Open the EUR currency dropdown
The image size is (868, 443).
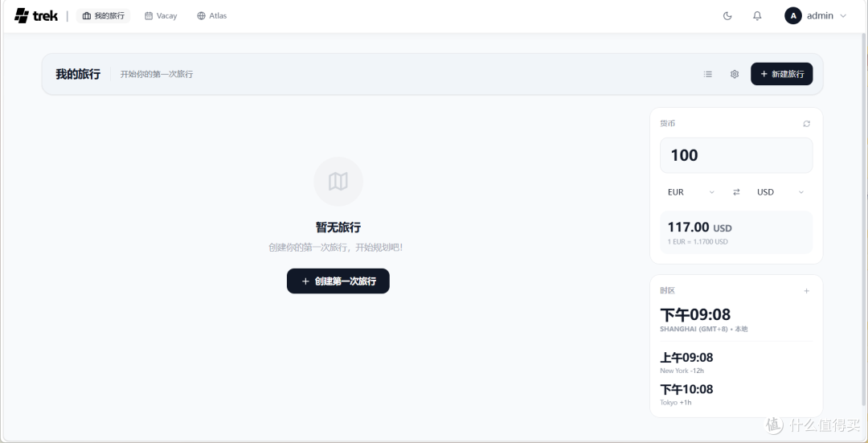coord(691,192)
